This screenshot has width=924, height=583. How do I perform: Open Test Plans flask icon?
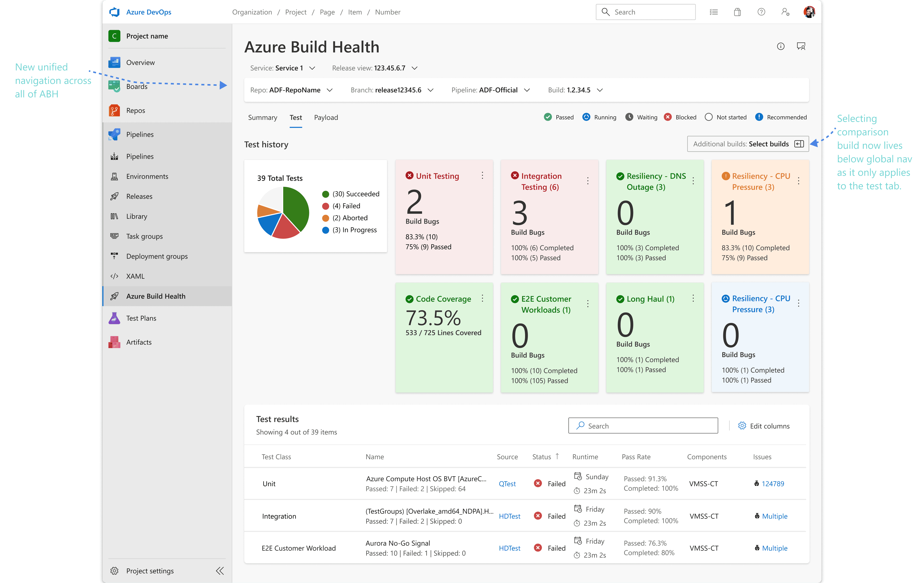tap(114, 318)
